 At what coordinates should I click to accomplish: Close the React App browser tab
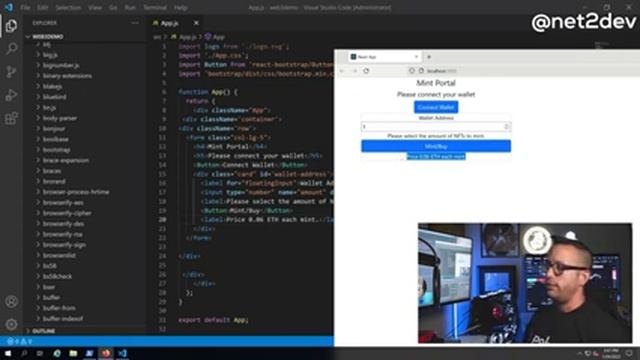point(416,57)
